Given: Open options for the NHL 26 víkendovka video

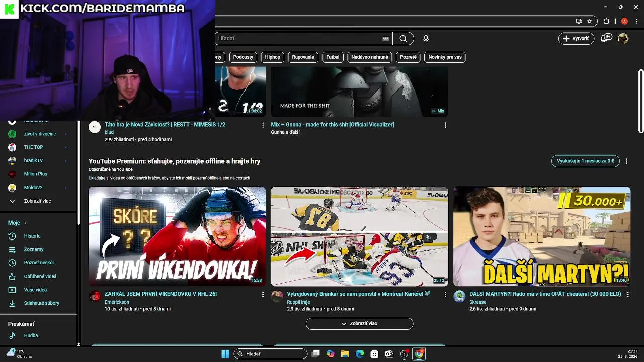Looking at the screenshot, I should (263, 294).
